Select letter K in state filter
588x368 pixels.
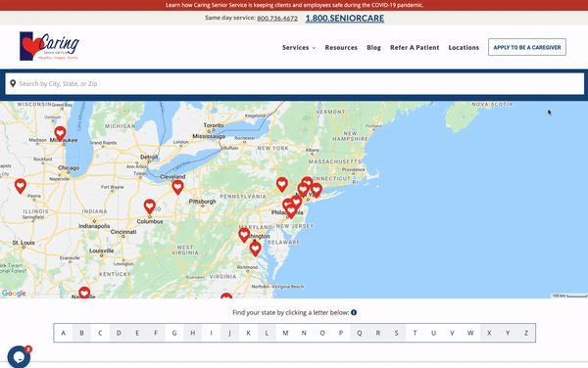point(248,333)
